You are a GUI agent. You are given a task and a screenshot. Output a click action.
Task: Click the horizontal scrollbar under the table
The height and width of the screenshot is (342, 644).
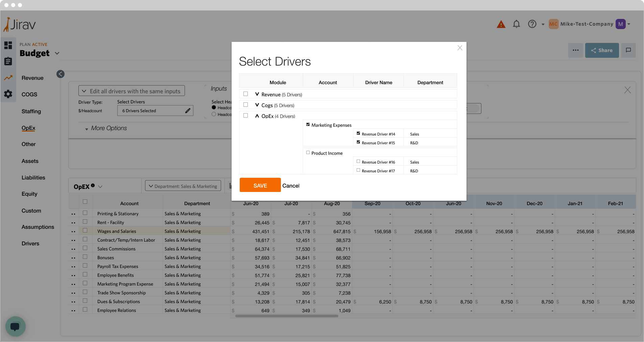(x=287, y=316)
